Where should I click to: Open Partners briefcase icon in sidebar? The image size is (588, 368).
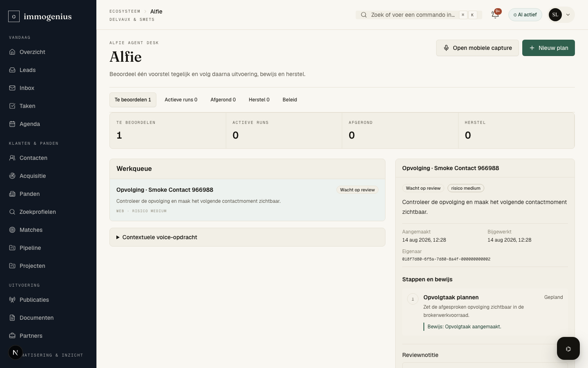(x=12, y=336)
